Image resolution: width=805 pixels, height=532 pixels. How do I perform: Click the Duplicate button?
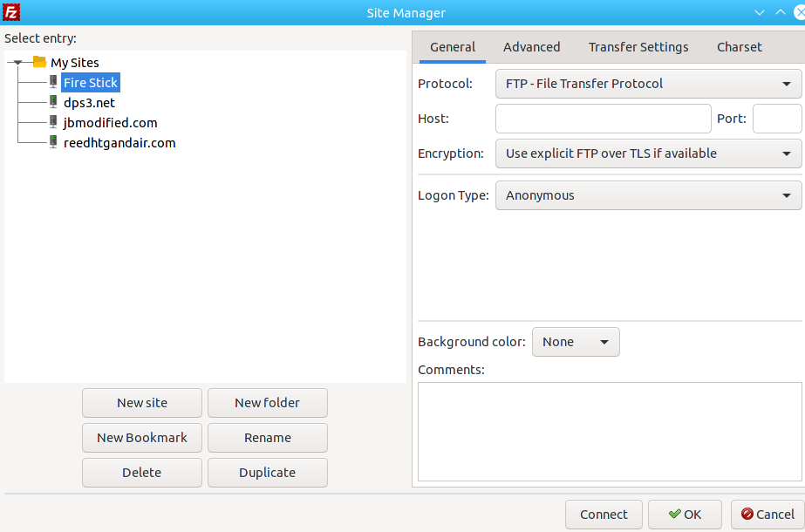click(268, 473)
